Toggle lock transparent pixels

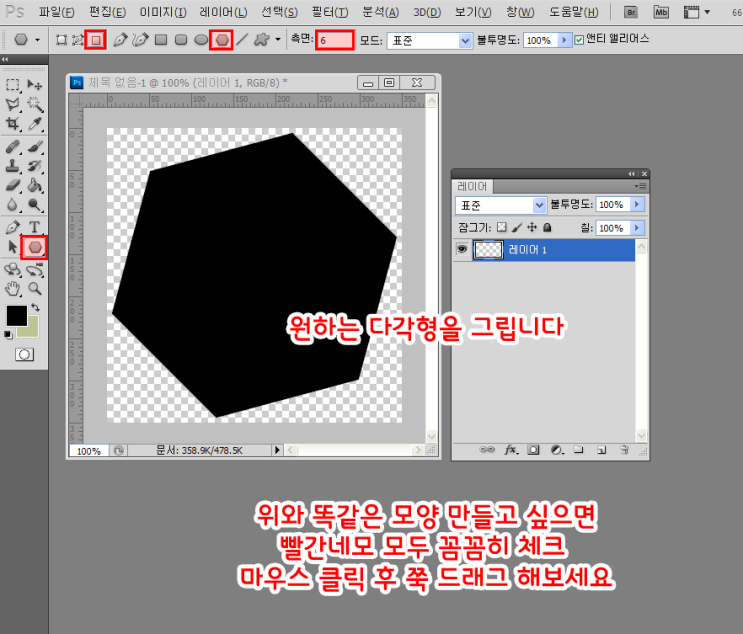coord(501,227)
